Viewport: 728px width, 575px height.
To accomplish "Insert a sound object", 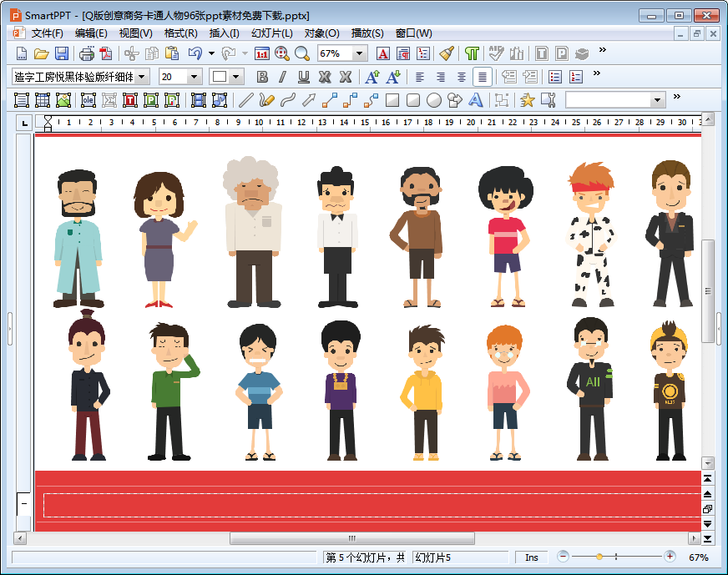I will point(219,100).
